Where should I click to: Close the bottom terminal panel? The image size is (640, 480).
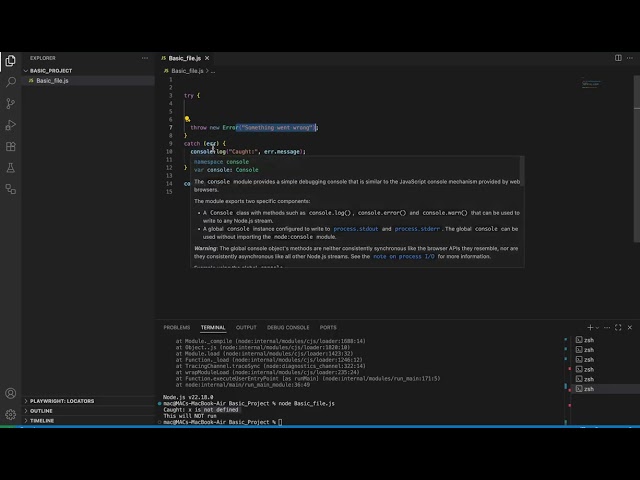(x=630, y=327)
